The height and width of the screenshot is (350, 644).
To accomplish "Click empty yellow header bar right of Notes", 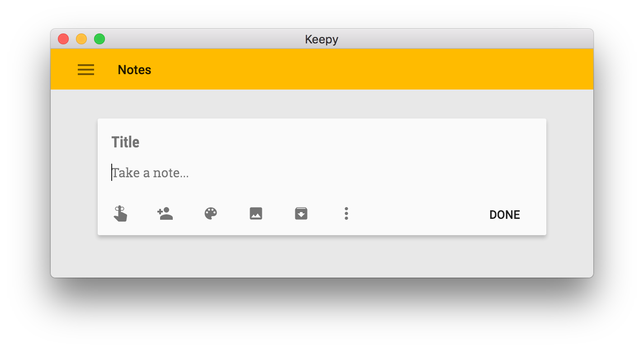I will 362,70.
